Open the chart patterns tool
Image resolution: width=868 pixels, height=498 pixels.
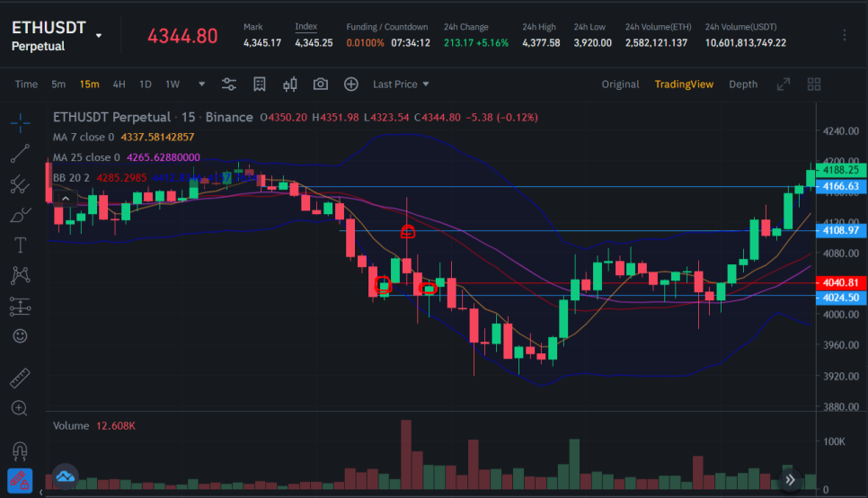(x=20, y=275)
